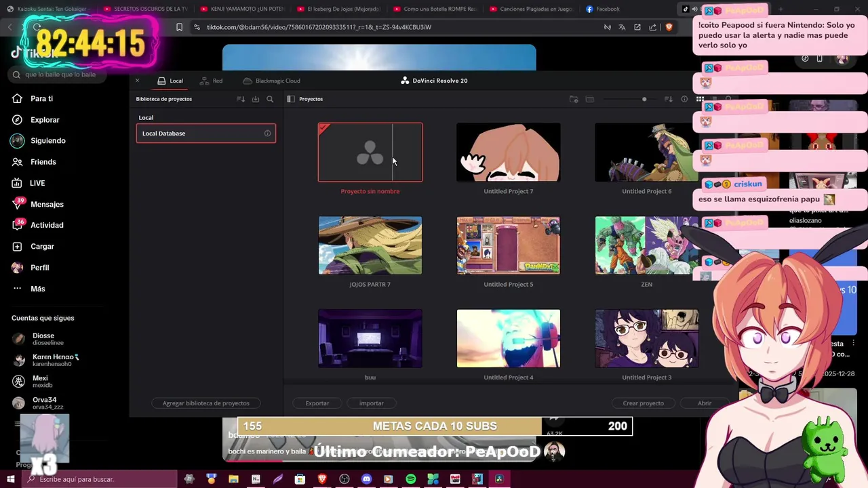Image resolution: width=868 pixels, height=488 pixels.
Task: Open File Explorer from the taskbar
Action: click(233, 479)
